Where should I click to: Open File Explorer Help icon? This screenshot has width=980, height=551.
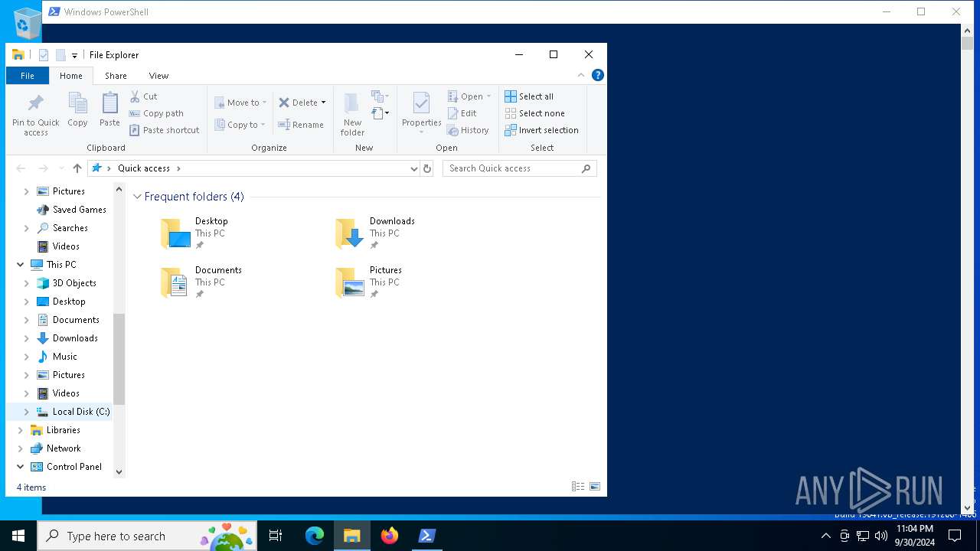(598, 75)
